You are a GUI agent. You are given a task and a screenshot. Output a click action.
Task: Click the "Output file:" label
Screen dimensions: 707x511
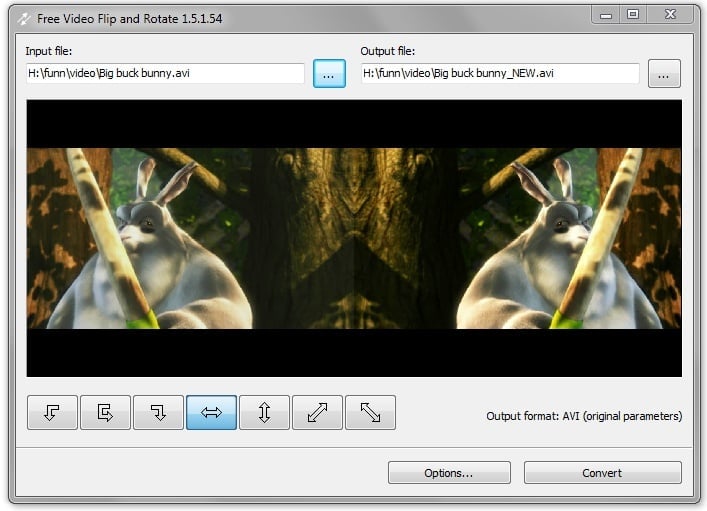point(387,51)
